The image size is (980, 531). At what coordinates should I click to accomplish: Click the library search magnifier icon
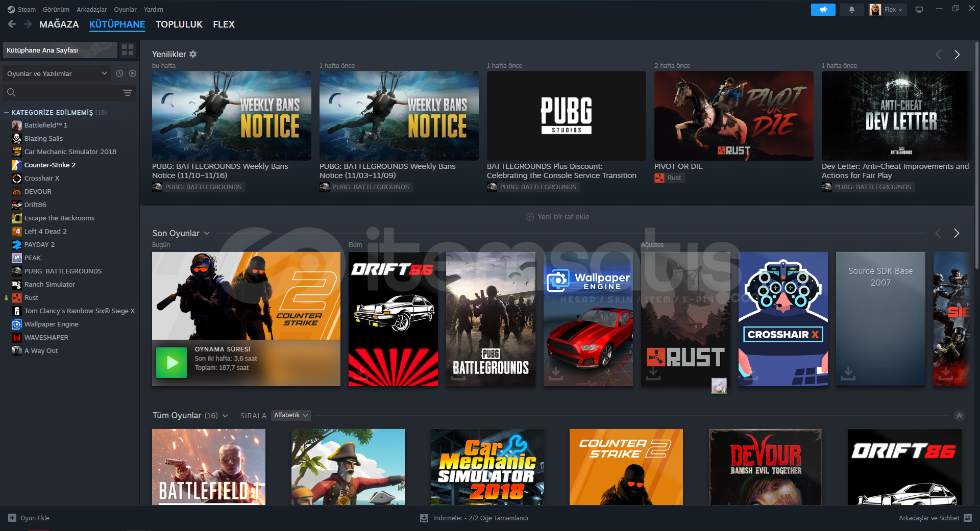[x=11, y=92]
